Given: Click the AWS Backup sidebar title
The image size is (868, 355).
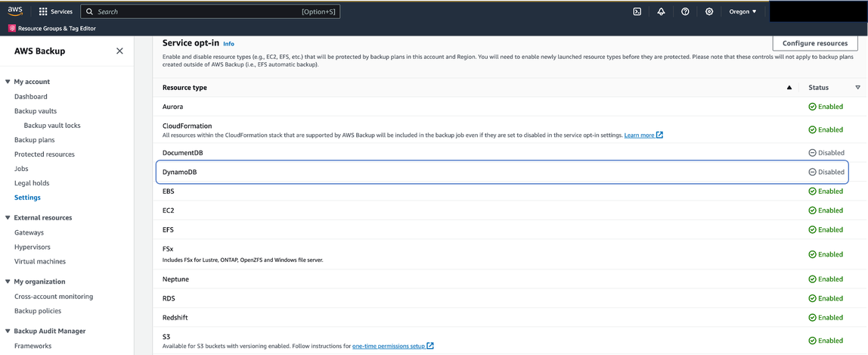Looking at the screenshot, I should click(x=40, y=51).
